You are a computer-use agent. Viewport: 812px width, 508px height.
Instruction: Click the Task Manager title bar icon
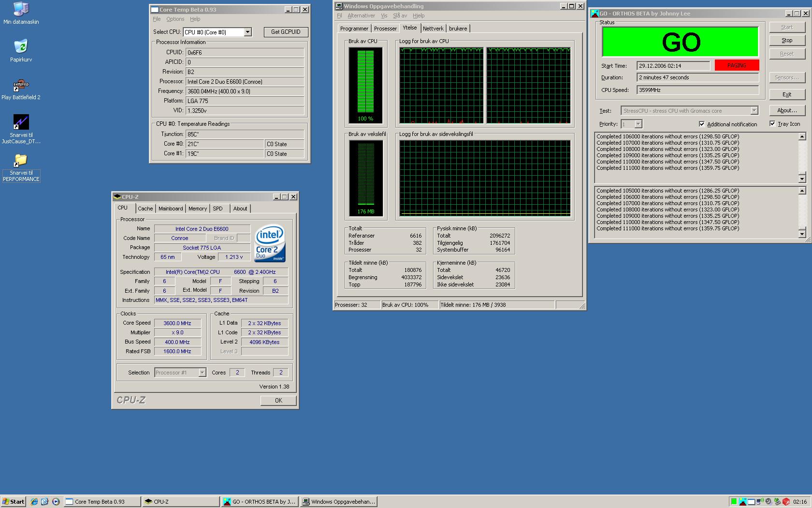coord(339,6)
